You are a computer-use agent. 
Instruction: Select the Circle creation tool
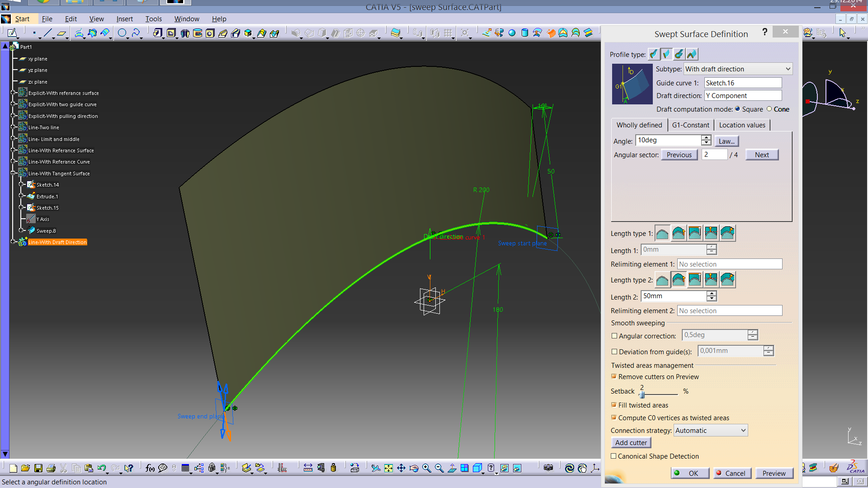122,33
